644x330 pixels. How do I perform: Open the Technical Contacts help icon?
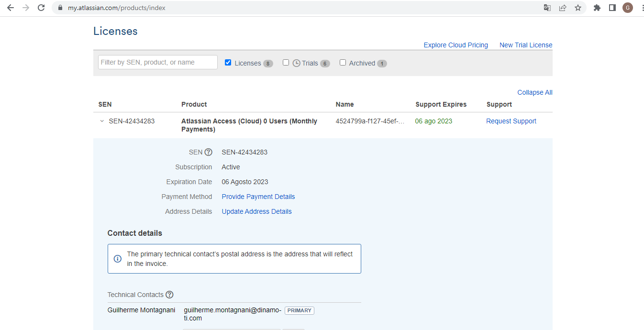169,295
